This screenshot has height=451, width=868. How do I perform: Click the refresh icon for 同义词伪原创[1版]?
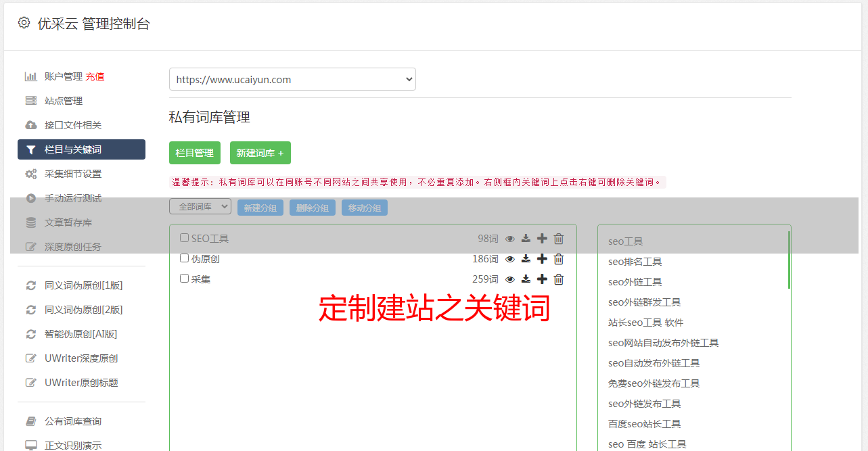pos(31,285)
